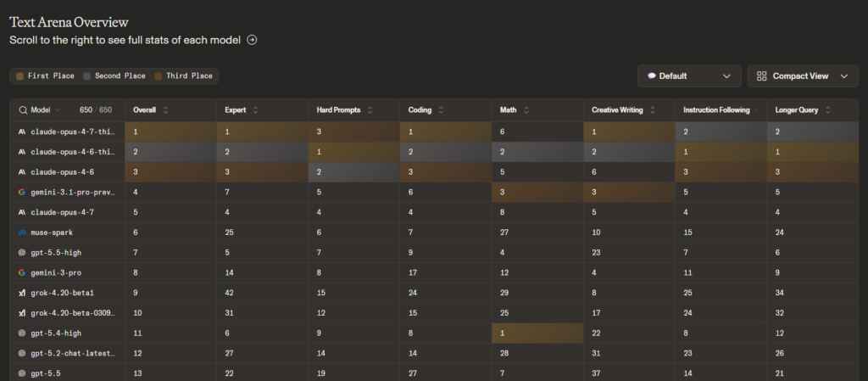Open the gemini-3.1-pro-preview model link

[x=73, y=192]
